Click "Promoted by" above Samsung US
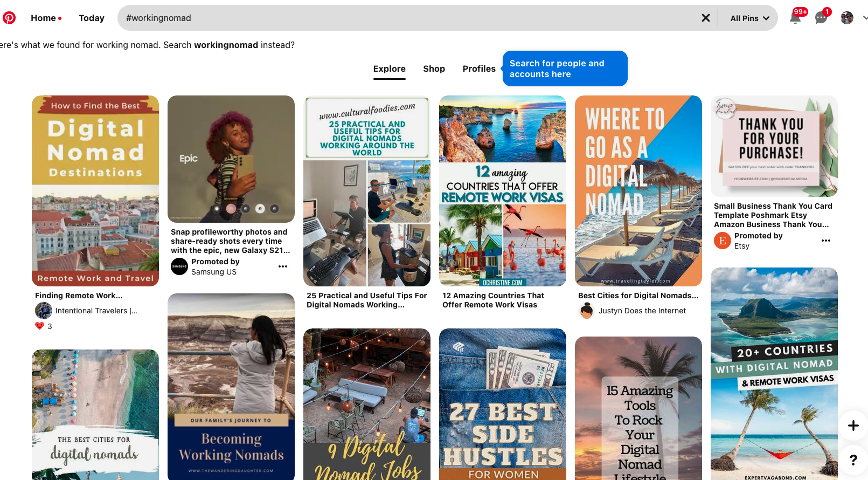 pyautogui.click(x=215, y=262)
